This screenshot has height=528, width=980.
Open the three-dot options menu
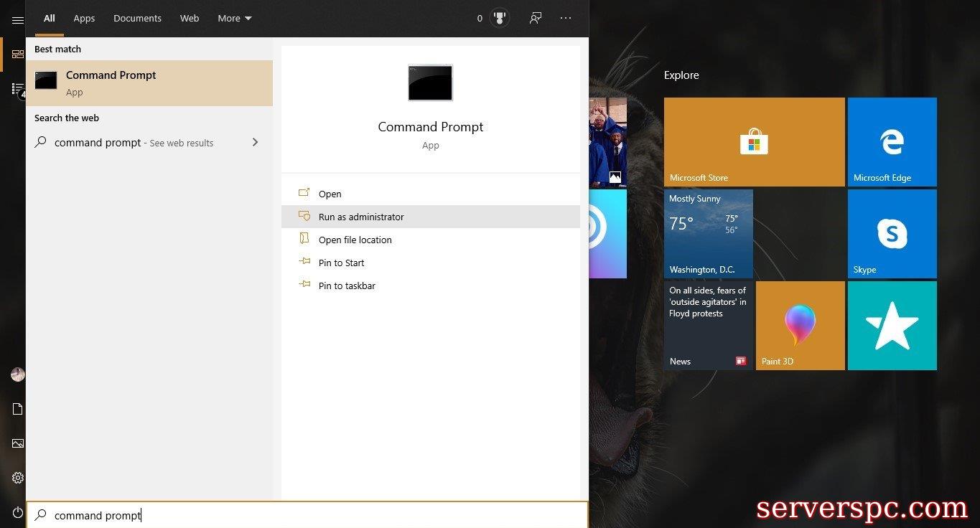tap(566, 19)
